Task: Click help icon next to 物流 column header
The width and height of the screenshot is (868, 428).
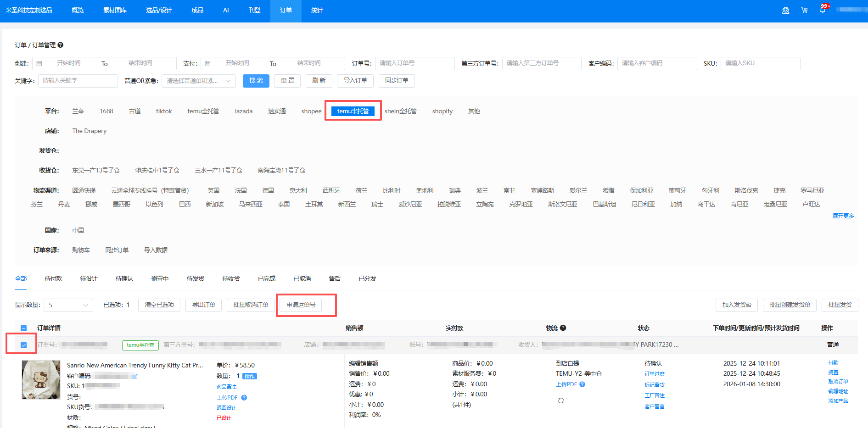Action: pyautogui.click(x=563, y=328)
